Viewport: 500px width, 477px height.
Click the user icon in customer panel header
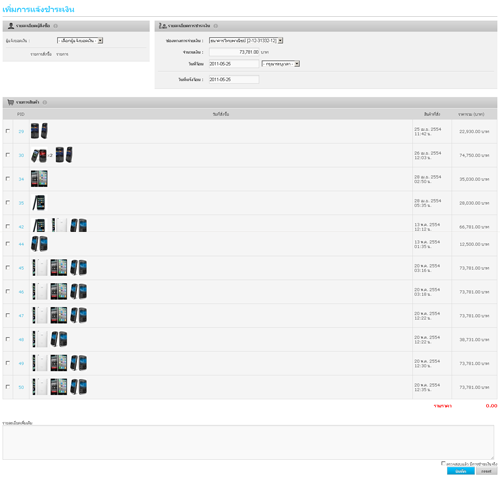pyautogui.click(x=11, y=26)
